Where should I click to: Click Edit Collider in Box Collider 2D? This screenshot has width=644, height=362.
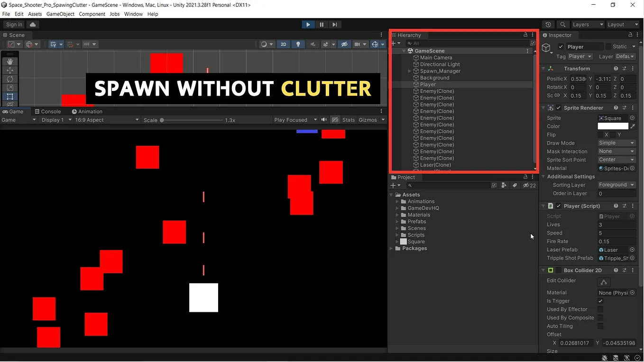pyautogui.click(x=603, y=282)
